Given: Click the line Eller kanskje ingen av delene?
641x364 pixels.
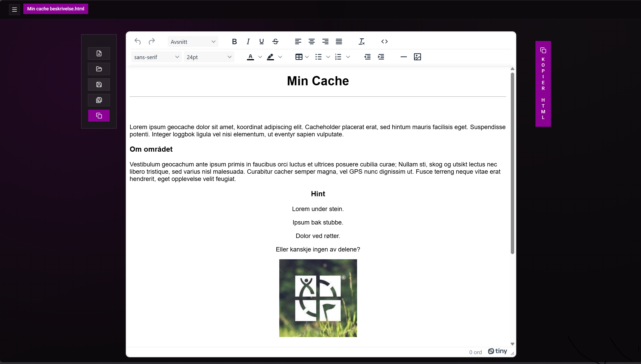Looking at the screenshot, I should (x=318, y=249).
